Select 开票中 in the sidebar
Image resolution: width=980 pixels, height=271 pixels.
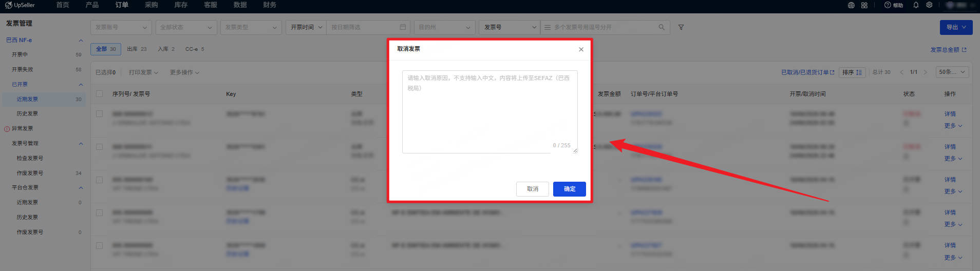click(x=20, y=54)
